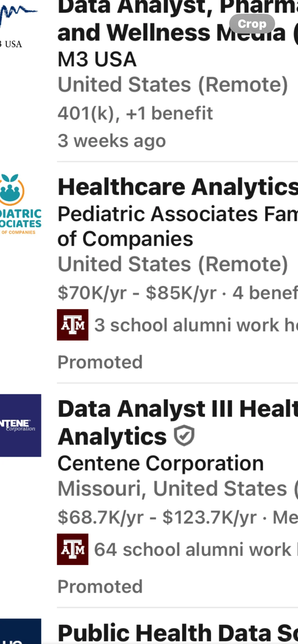Select the M3 USA company name
298x644 pixels.
[97, 59]
